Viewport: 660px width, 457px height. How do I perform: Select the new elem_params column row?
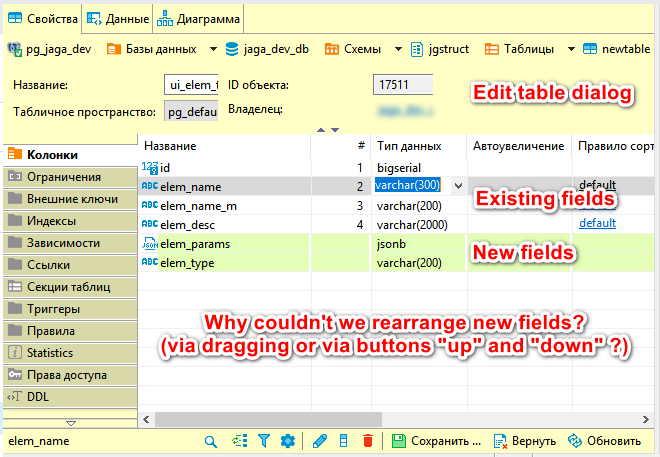[396, 244]
